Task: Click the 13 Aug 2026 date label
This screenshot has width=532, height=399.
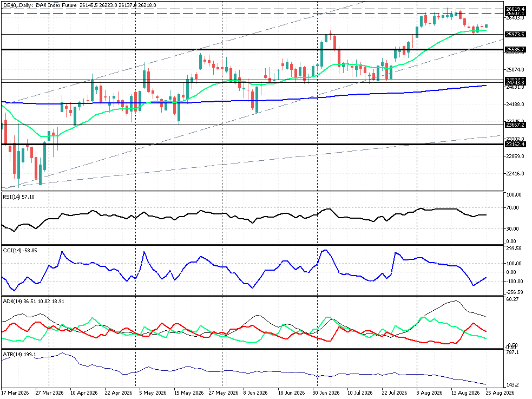Action: tap(464, 393)
